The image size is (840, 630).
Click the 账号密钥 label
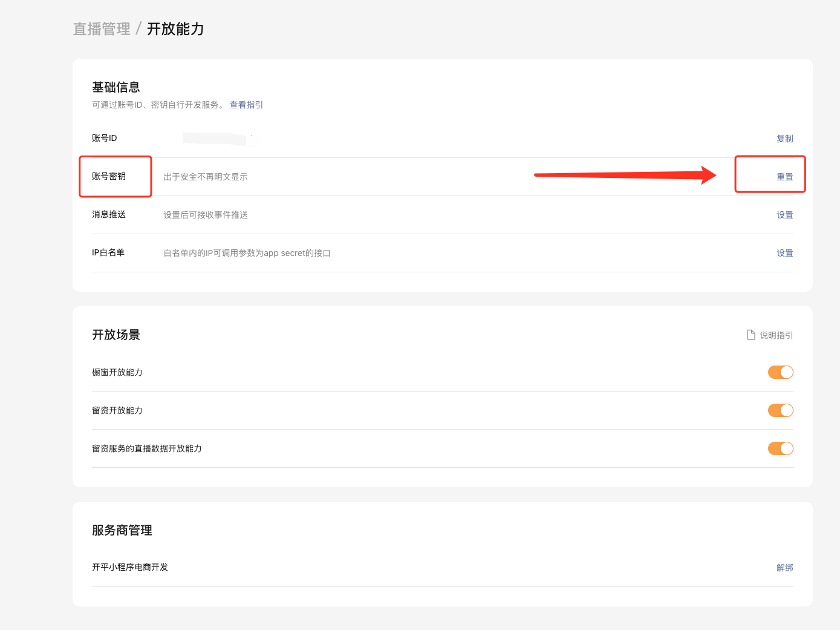click(109, 176)
